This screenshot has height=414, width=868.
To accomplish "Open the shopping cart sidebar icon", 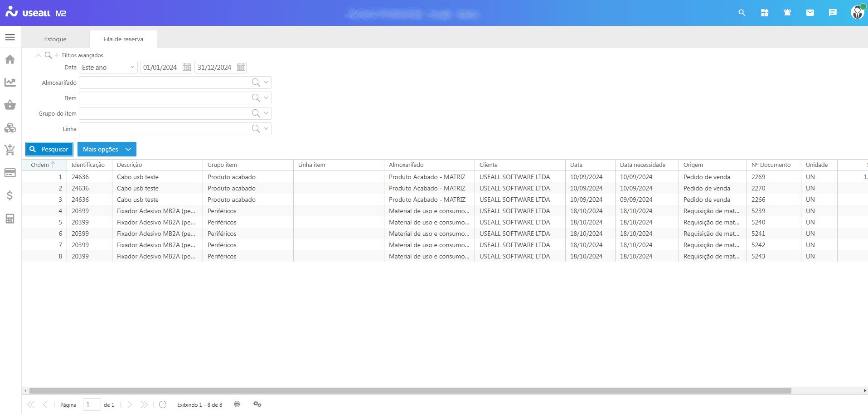I will click(10, 150).
